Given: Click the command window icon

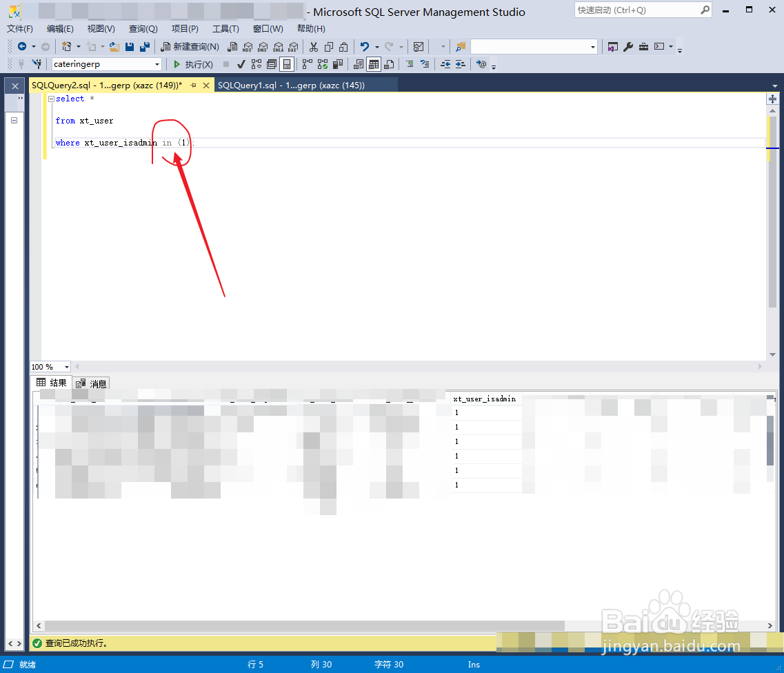Looking at the screenshot, I should tap(659, 46).
